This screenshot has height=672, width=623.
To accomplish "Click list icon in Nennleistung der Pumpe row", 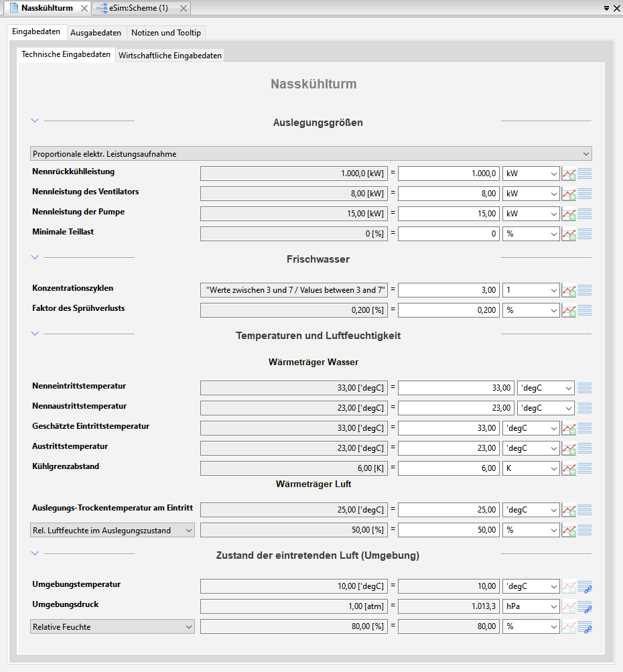I will click(x=585, y=214).
